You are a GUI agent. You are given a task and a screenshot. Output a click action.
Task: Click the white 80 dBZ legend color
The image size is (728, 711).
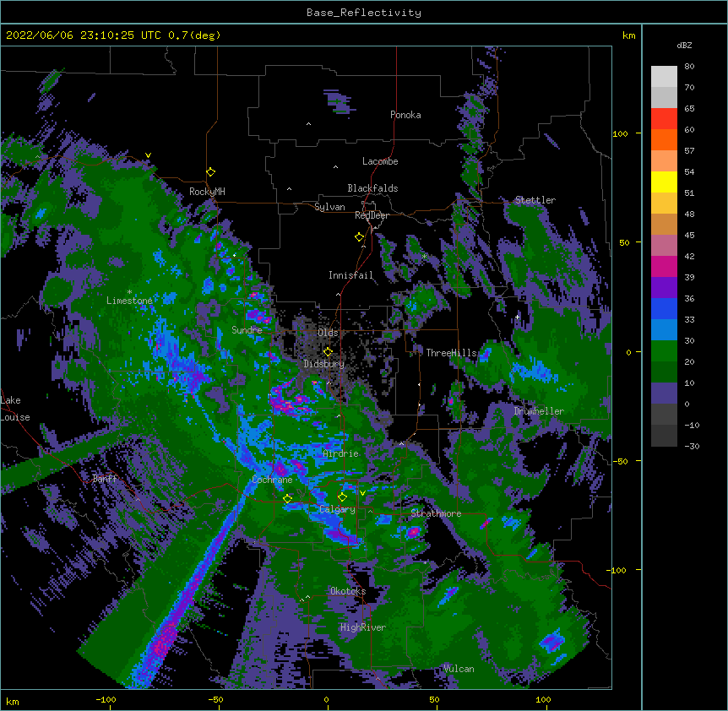click(664, 77)
